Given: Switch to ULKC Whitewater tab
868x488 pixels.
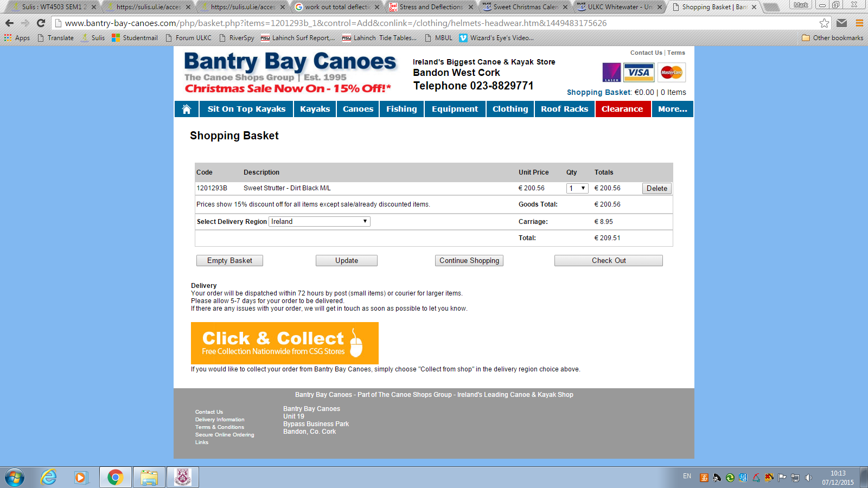Looking at the screenshot, I should pyautogui.click(x=620, y=7).
